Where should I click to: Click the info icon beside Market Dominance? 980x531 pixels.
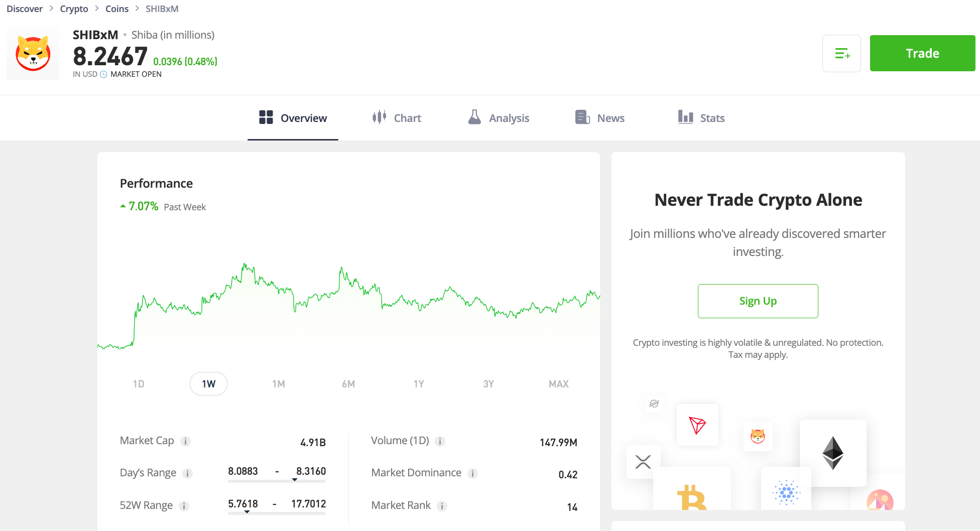pos(472,474)
